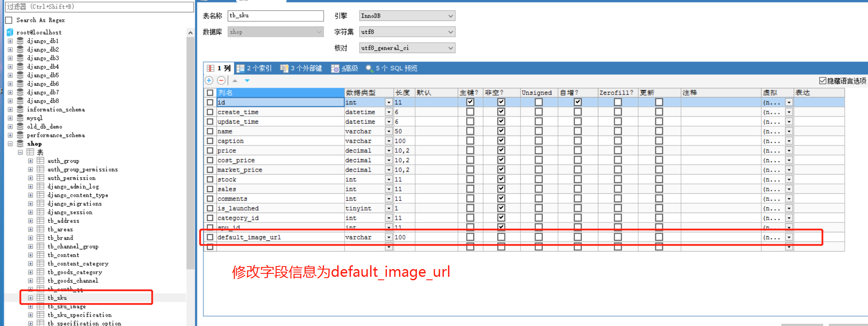Click the tb_goods_channel table icon

[41, 280]
